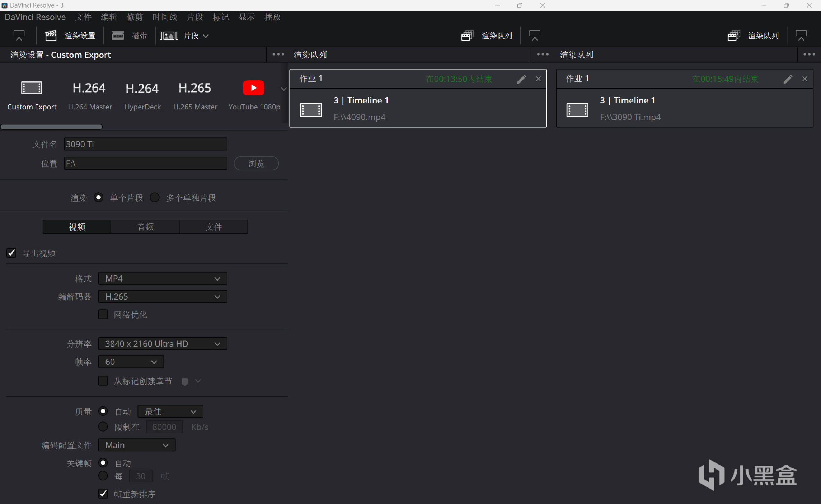Click the Render Settings clapperboard icon
This screenshot has height=504, width=821.
[x=51, y=36]
